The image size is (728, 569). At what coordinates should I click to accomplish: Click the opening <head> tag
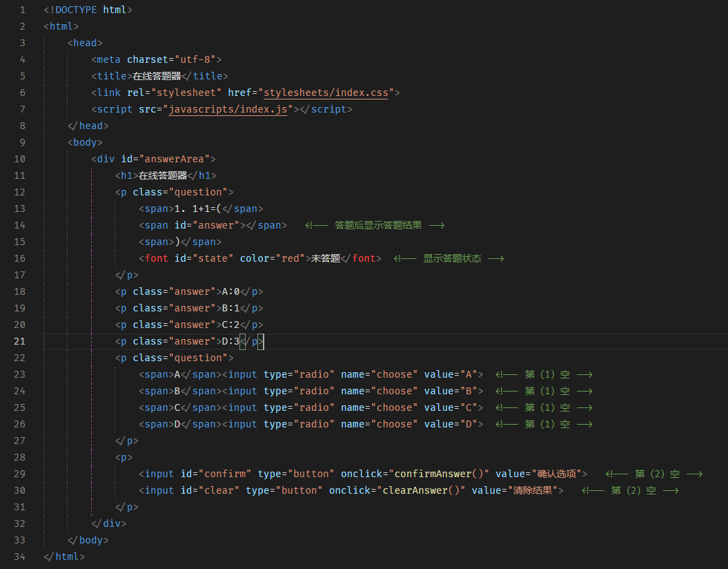click(x=85, y=43)
